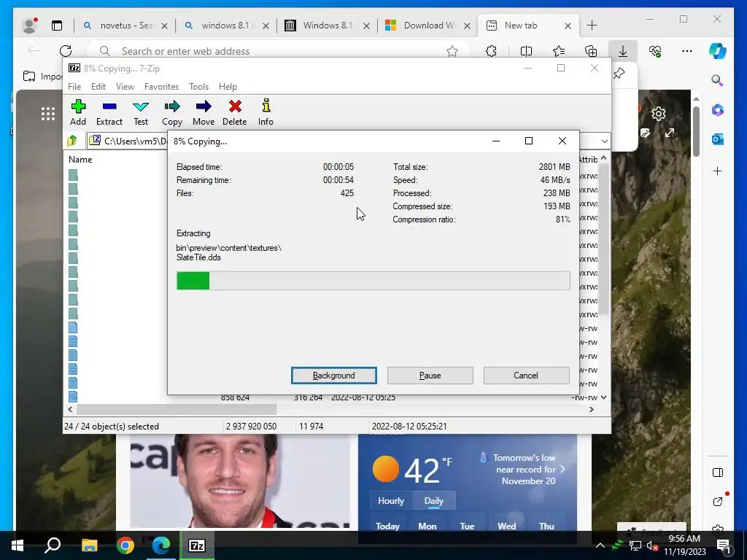Open Edge extensions icon
The height and width of the screenshot is (560, 747).
(x=491, y=51)
